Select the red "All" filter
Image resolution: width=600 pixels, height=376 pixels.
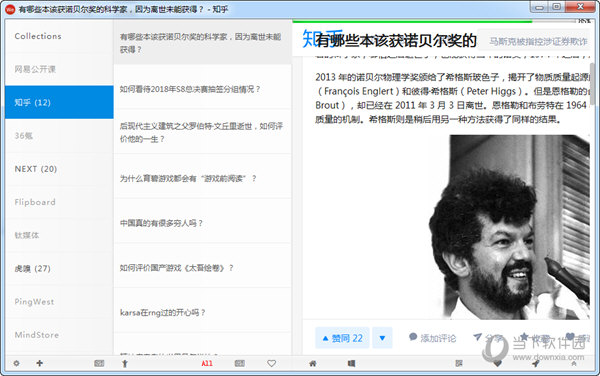tap(207, 363)
